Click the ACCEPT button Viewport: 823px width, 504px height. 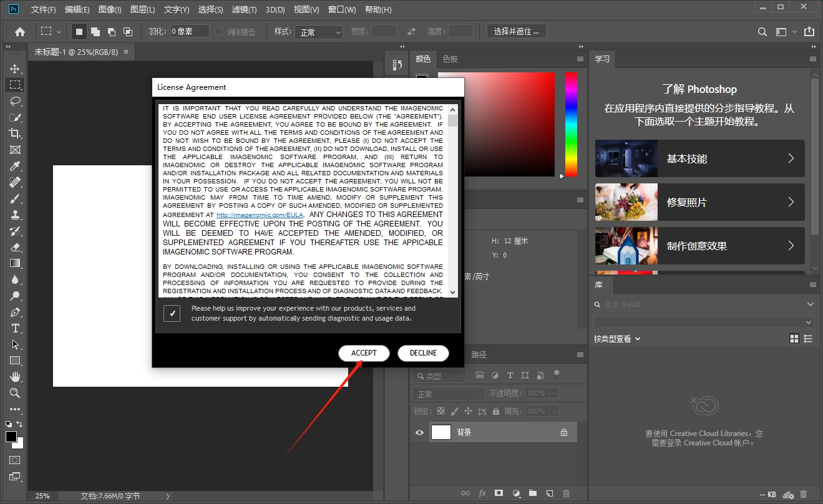pyautogui.click(x=364, y=353)
